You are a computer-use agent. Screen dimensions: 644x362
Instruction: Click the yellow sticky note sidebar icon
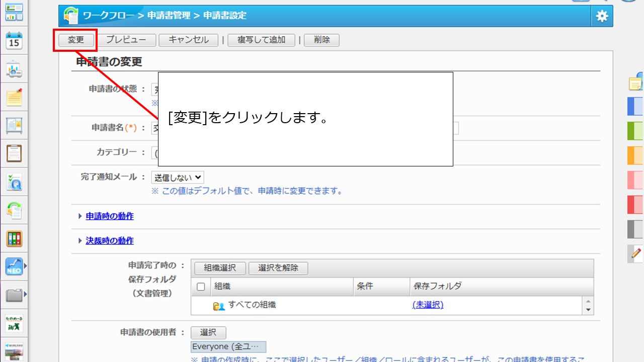(14, 97)
